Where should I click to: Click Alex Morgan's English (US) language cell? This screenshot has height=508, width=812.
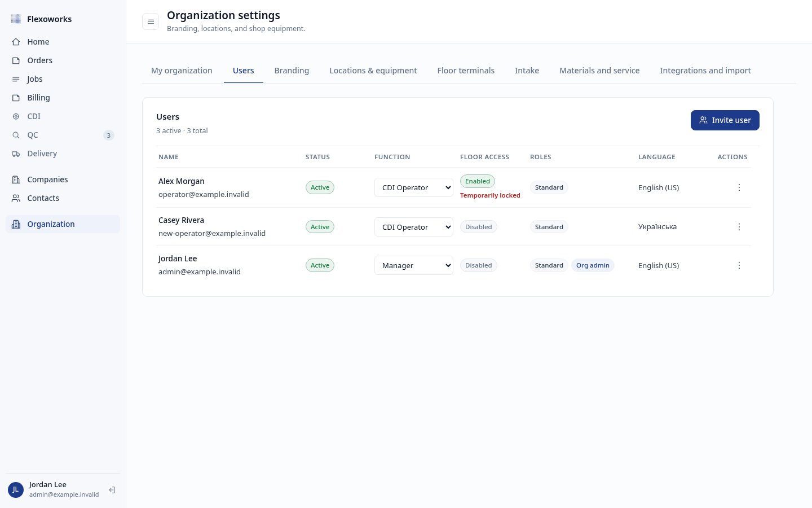659,187
